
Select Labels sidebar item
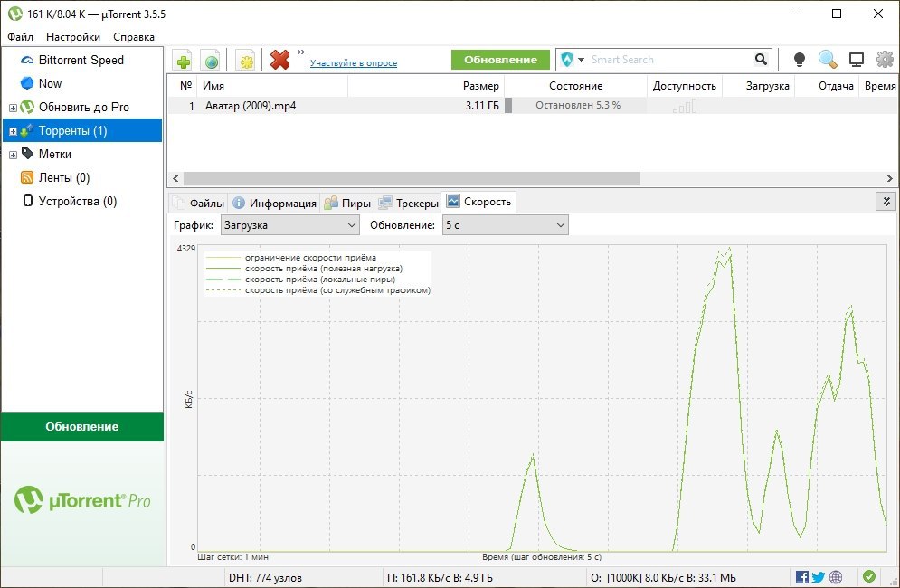click(x=55, y=154)
